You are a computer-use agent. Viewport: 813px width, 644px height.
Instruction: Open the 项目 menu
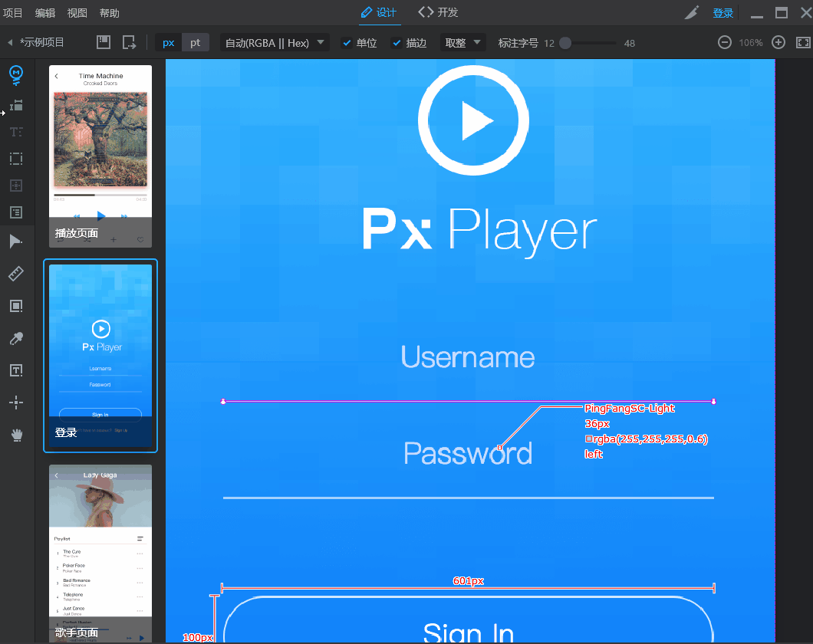tap(12, 13)
